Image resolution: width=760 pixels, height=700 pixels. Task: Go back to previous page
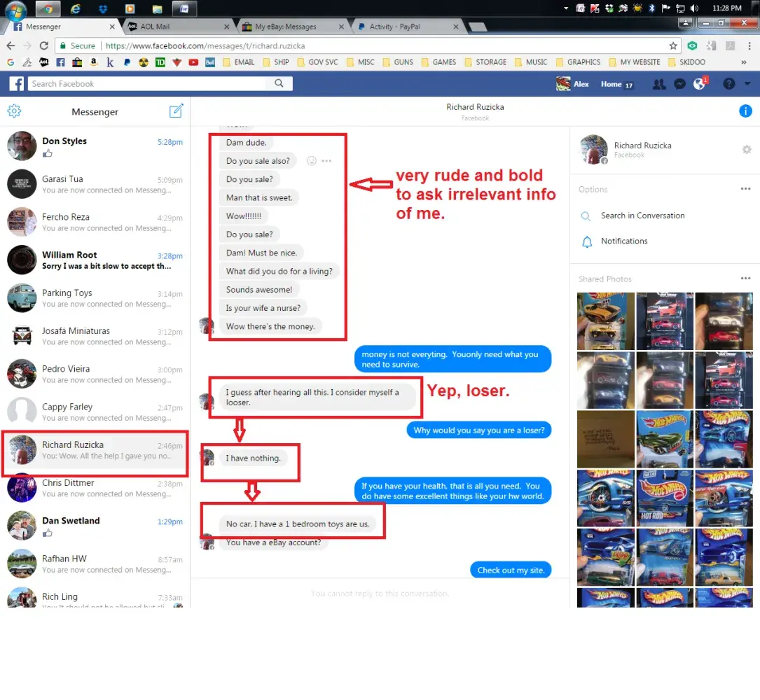[11, 45]
